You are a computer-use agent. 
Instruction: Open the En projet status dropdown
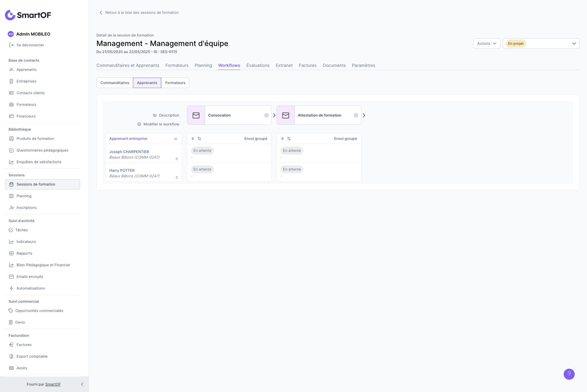click(541, 44)
